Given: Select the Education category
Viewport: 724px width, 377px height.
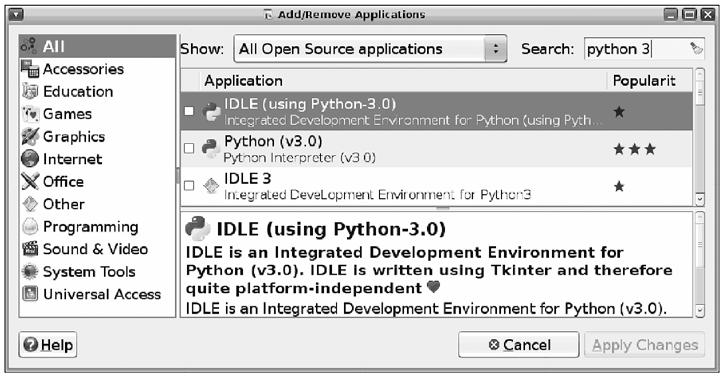Looking at the screenshot, I should coord(97,91).
